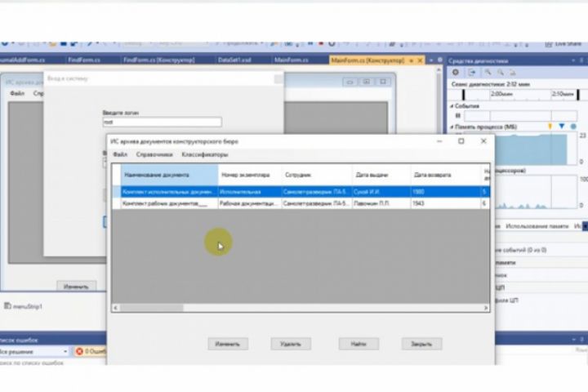Select the 1943 cell
Image resolution: width=588 pixels, height=392 pixels.
click(x=446, y=203)
